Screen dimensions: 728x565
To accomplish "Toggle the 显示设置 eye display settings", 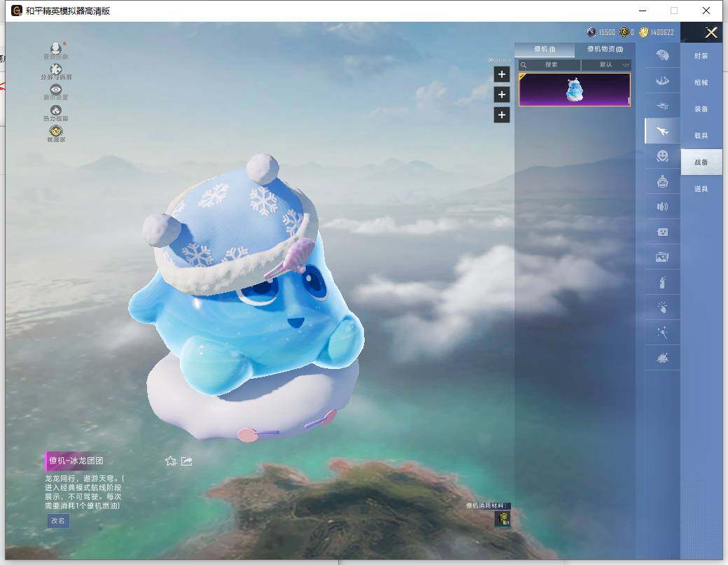I will [x=56, y=92].
